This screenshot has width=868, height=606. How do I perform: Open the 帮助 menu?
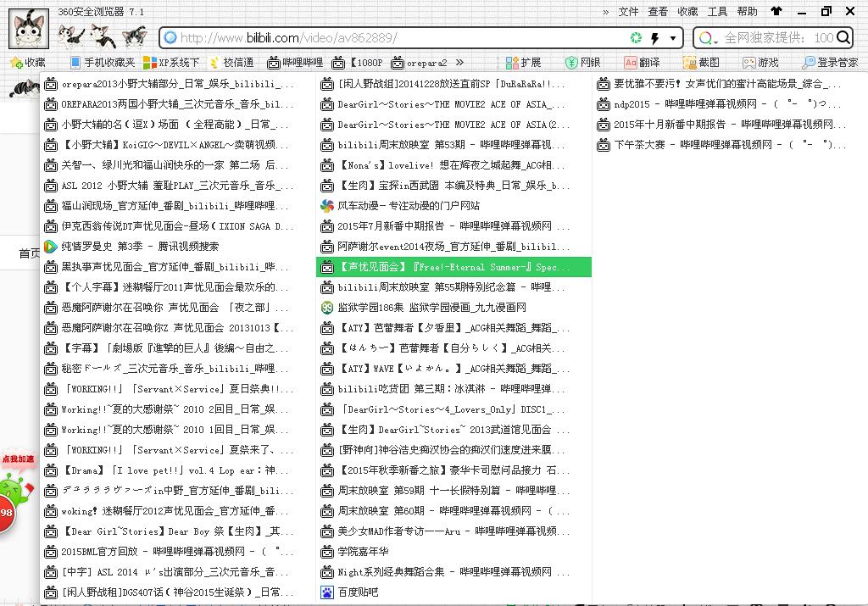coord(747,11)
